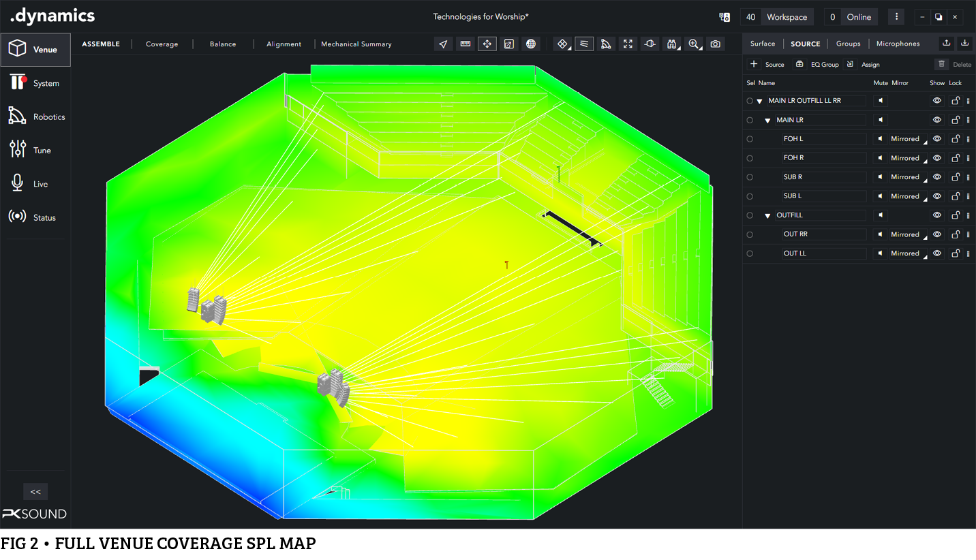Hide the FOH L source
The height and width of the screenshot is (560, 976).
(937, 139)
